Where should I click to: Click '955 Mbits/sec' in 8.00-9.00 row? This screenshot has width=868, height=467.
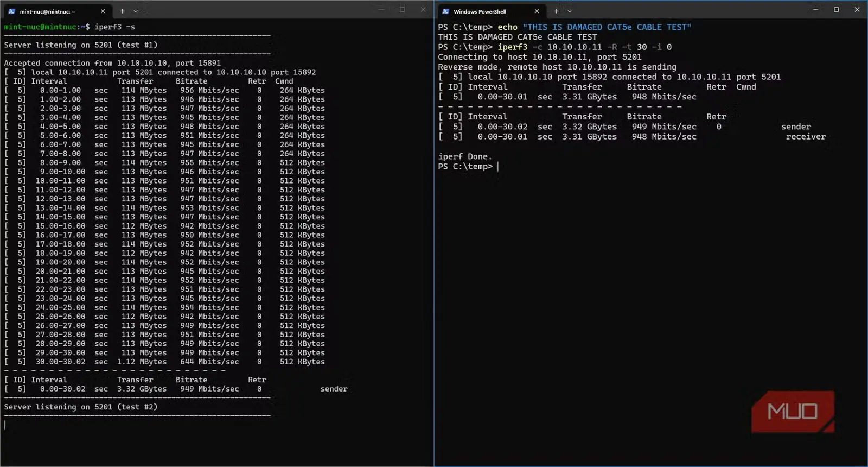[209, 162]
